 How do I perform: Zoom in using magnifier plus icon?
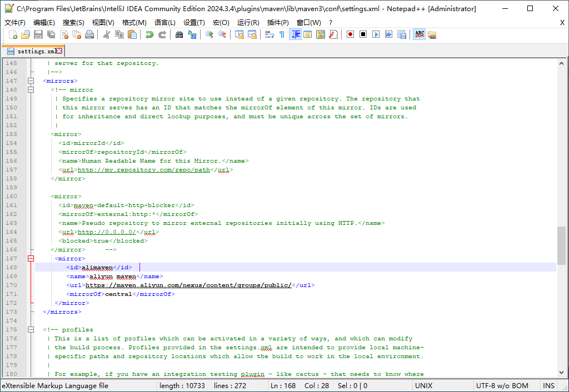[x=209, y=34]
